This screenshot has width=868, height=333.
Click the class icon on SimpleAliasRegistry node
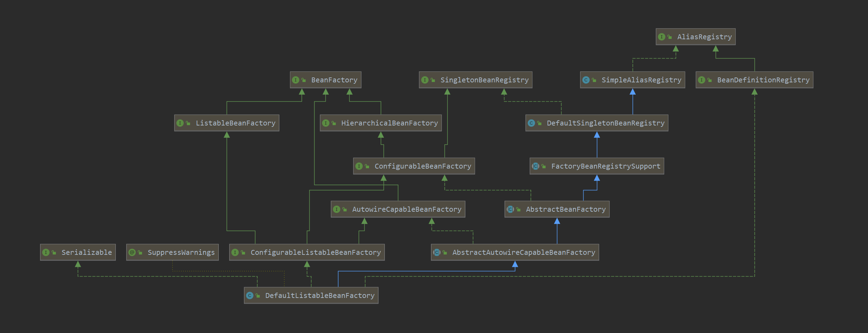[x=586, y=80]
